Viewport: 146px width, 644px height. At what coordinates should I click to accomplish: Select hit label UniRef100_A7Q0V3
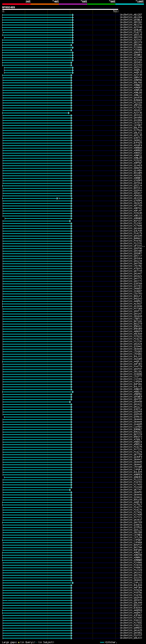tap(131, 268)
